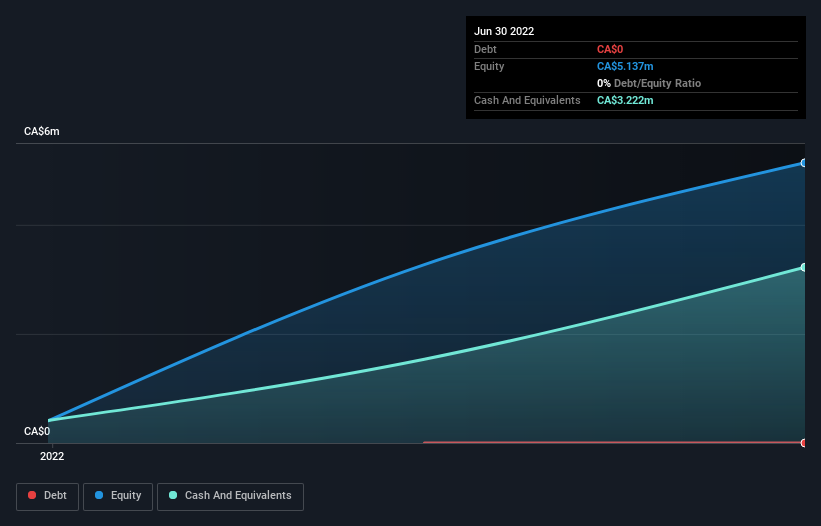Click the CA$3.222m cash value
The image size is (821, 526).
[625, 100]
